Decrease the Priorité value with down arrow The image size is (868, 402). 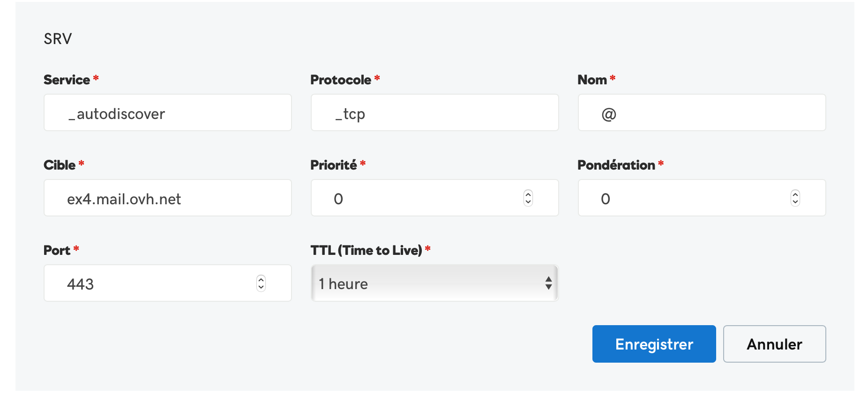tap(528, 202)
